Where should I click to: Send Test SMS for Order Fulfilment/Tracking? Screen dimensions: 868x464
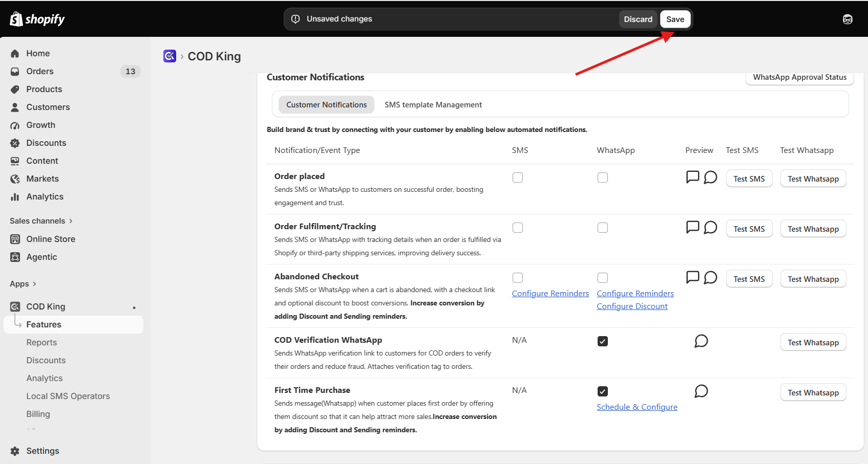click(x=749, y=229)
